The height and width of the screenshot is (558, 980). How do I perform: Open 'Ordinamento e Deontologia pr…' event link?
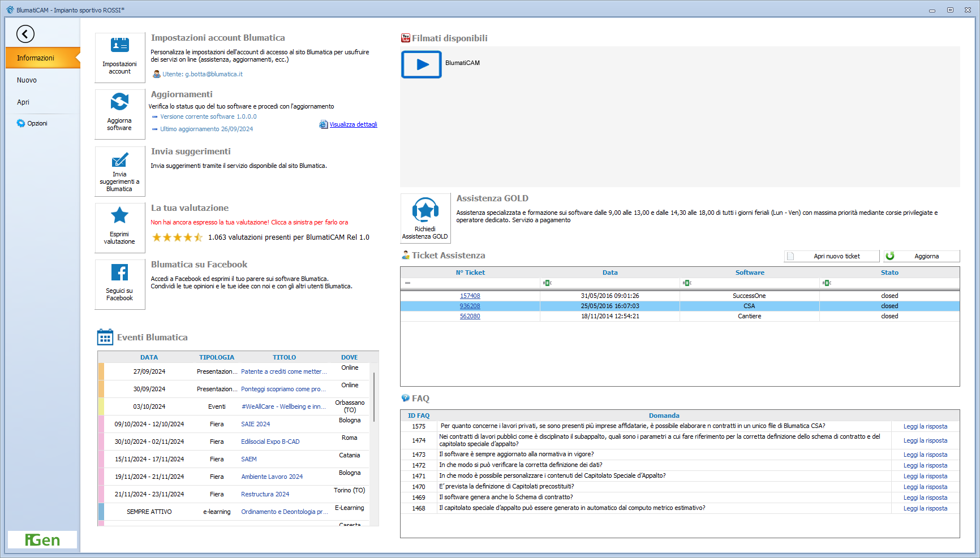[x=284, y=512]
